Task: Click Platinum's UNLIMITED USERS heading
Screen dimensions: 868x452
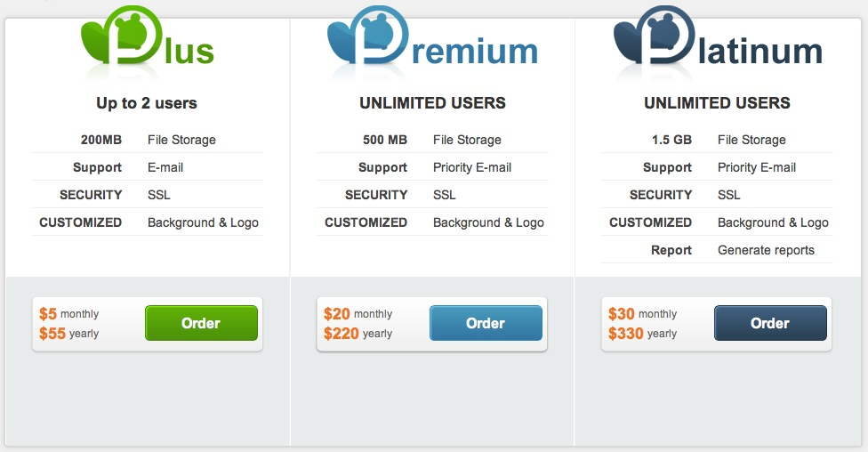Action: pyautogui.click(x=717, y=103)
